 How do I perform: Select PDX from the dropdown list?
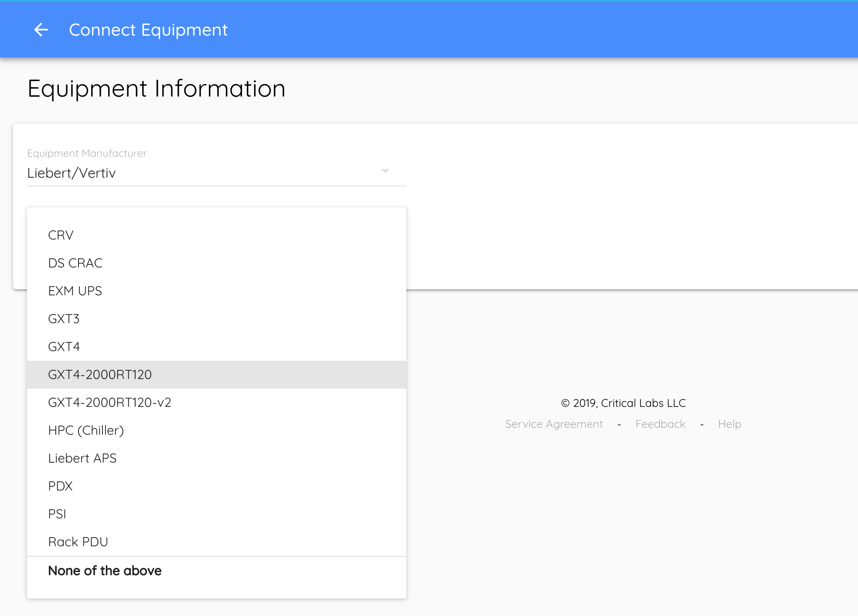(x=61, y=486)
